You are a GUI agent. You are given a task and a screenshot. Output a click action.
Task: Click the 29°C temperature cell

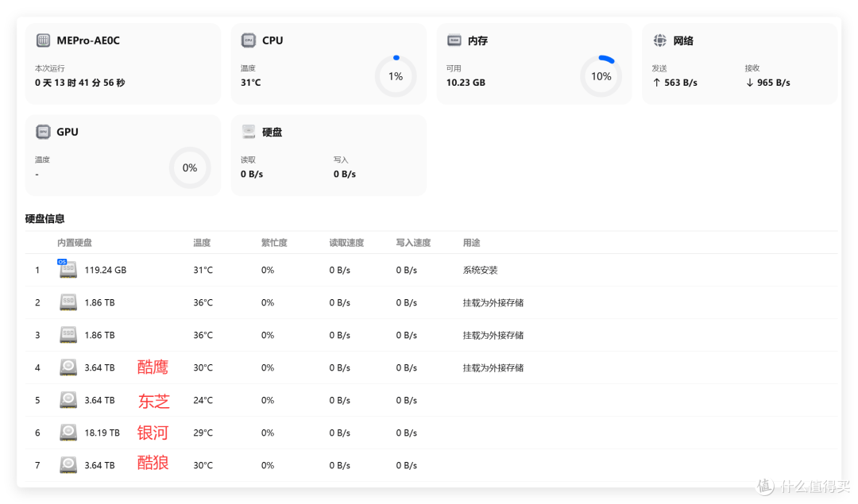coord(203,433)
